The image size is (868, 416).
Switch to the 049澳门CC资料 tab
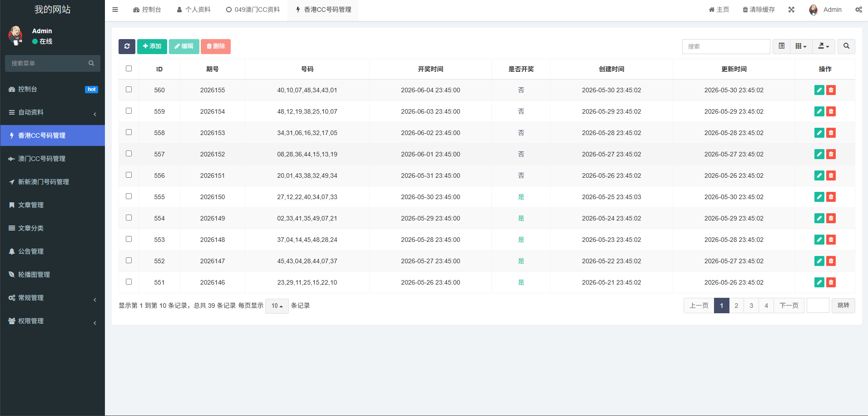253,10
